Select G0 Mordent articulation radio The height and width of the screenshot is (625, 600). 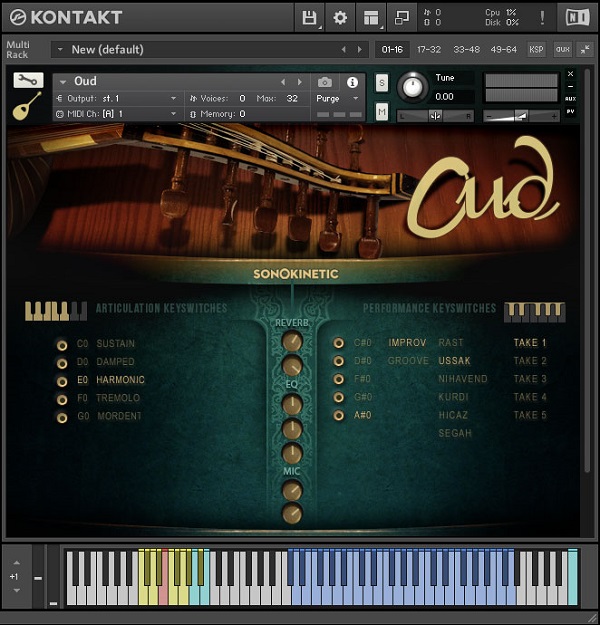[x=62, y=418]
